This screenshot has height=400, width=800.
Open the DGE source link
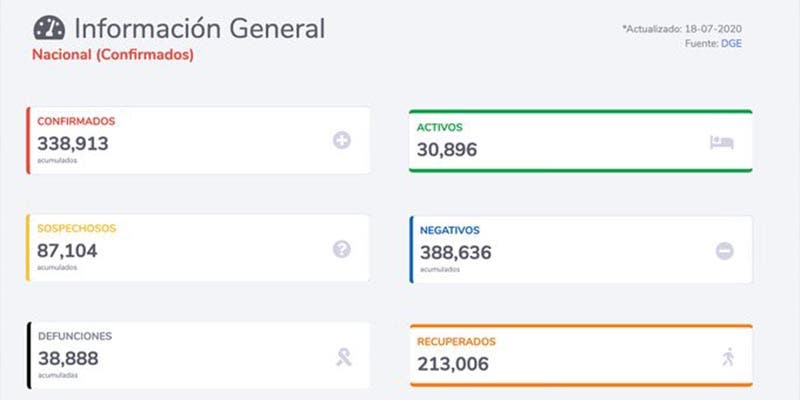pos(733,43)
